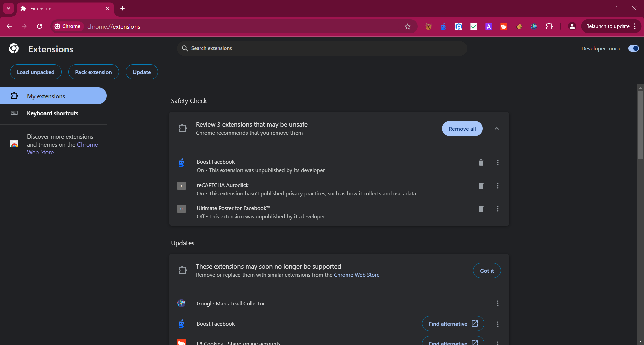Bookmark this page with the star icon
This screenshot has height=345, width=644.
coord(408,27)
